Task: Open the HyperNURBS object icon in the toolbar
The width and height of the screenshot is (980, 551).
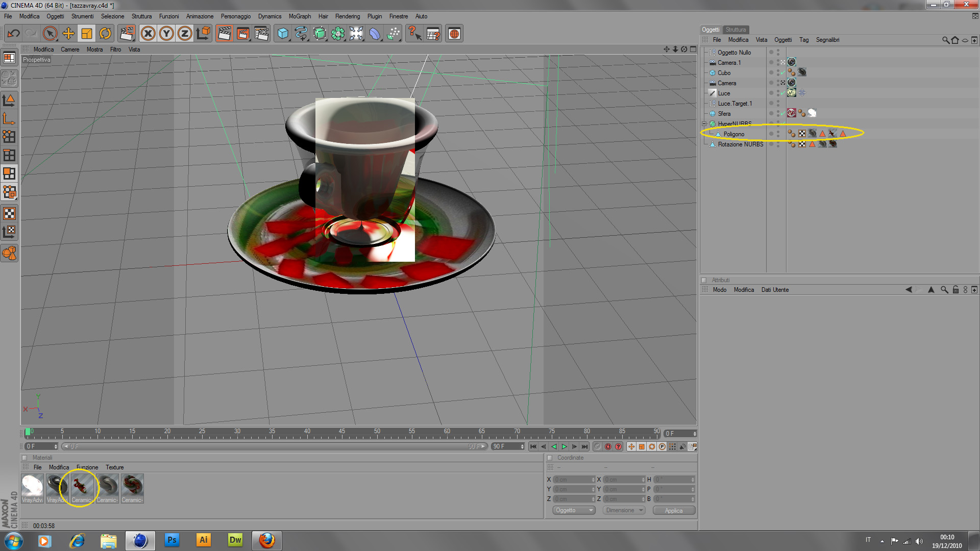Action: [x=320, y=34]
